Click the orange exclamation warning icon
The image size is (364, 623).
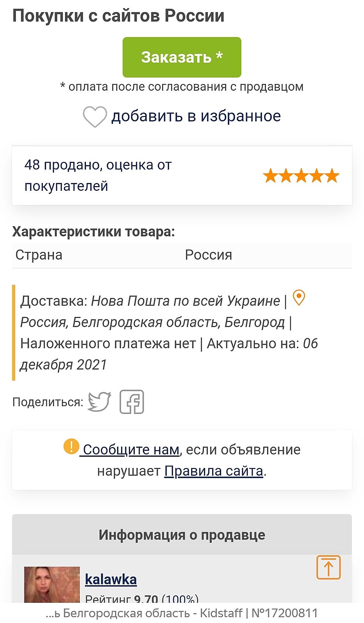pyautogui.click(x=71, y=446)
